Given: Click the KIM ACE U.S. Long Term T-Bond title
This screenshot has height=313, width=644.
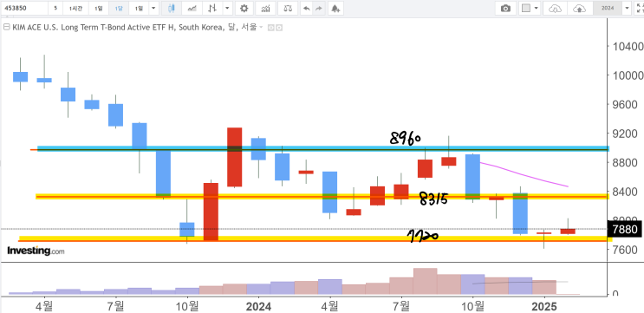Looking at the screenshot, I should coord(118,28).
